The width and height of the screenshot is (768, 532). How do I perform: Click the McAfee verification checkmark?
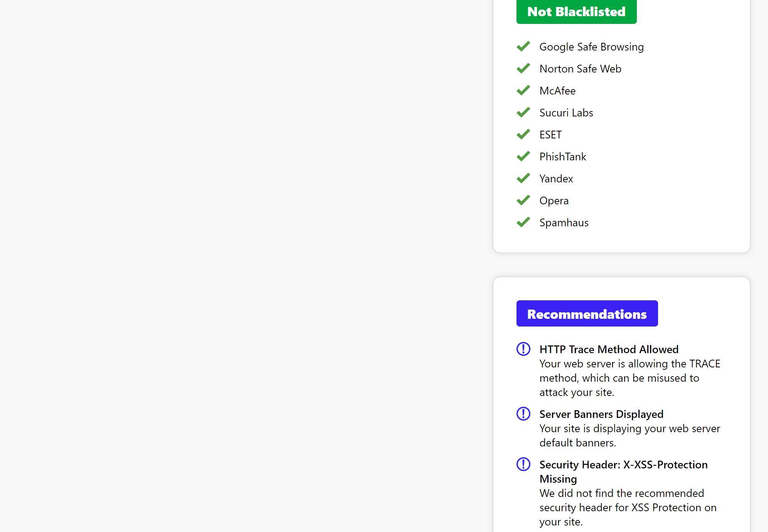coord(523,90)
